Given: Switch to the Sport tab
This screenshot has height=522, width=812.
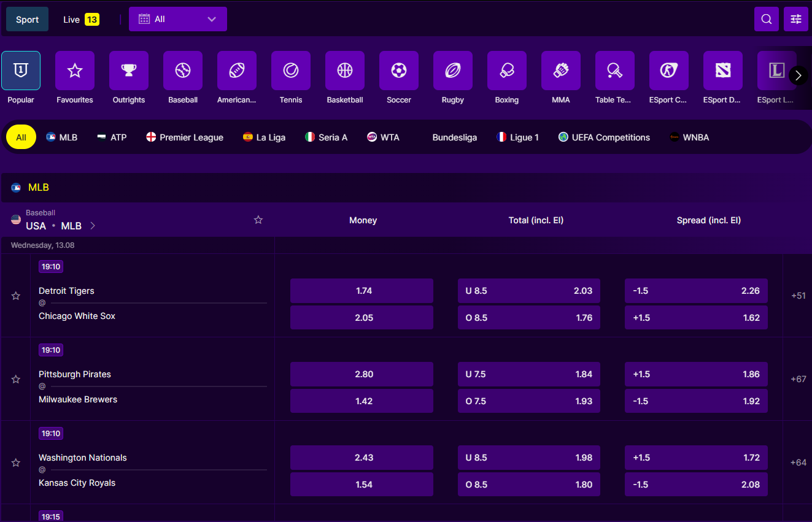Looking at the screenshot, I should point(28,19).
